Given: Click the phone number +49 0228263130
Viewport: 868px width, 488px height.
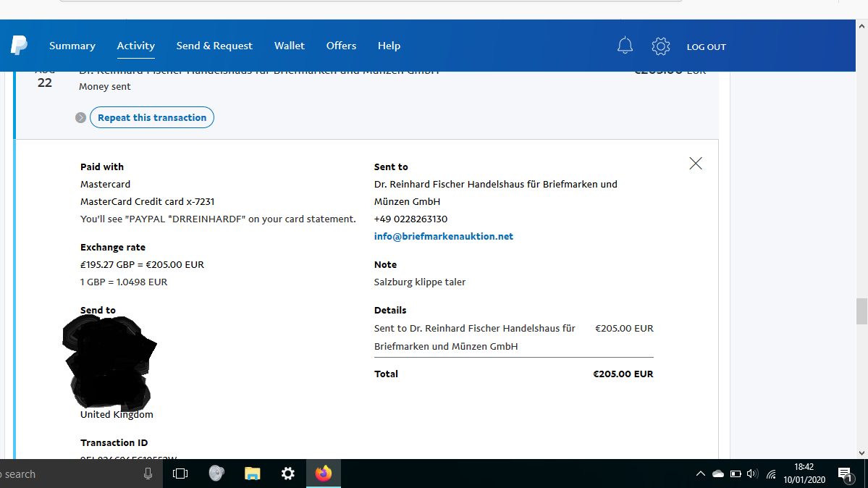Looking at the screenshot, I should coord(410,219).
